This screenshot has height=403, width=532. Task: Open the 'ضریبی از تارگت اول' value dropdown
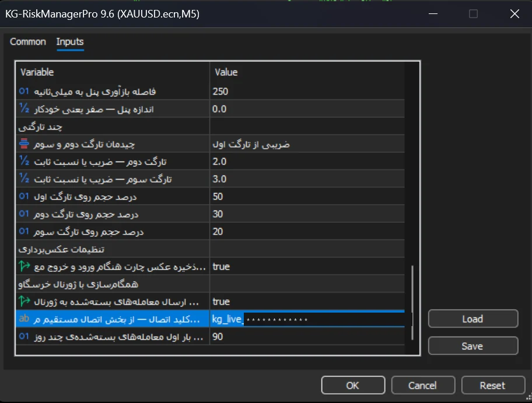[307, 144]
